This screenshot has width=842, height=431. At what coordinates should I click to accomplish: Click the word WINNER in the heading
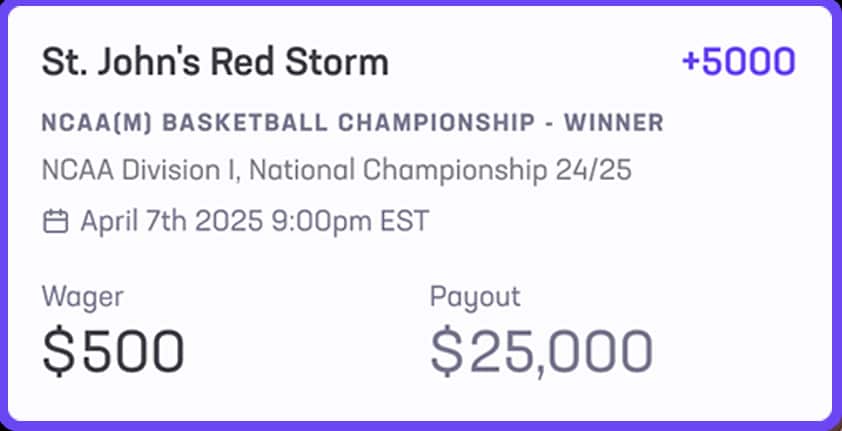coord(614,124)
